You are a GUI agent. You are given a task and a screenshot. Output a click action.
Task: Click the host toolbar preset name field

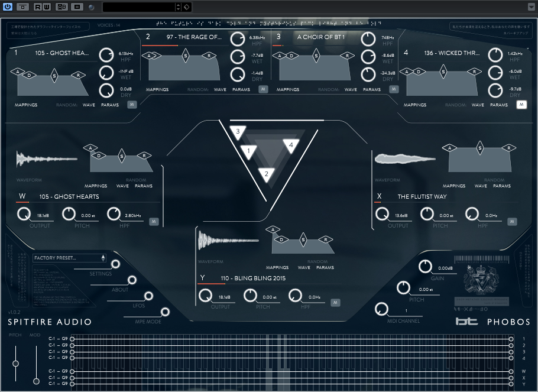[138, 7]
